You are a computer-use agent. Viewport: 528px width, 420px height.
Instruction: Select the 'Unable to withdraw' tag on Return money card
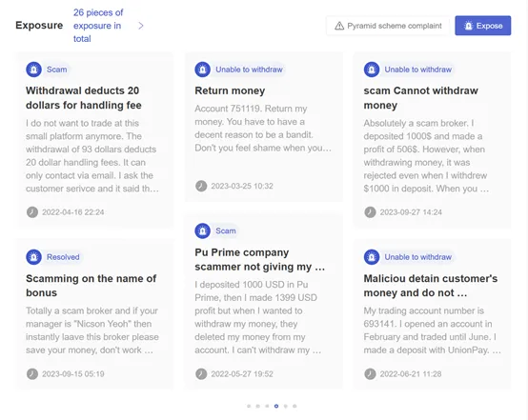click(249, 70)
